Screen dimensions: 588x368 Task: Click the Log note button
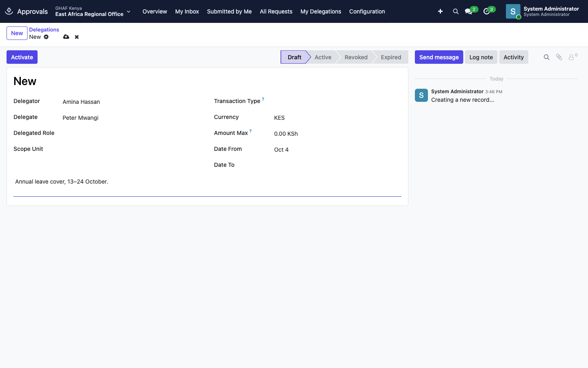click(x=481, y=57)
